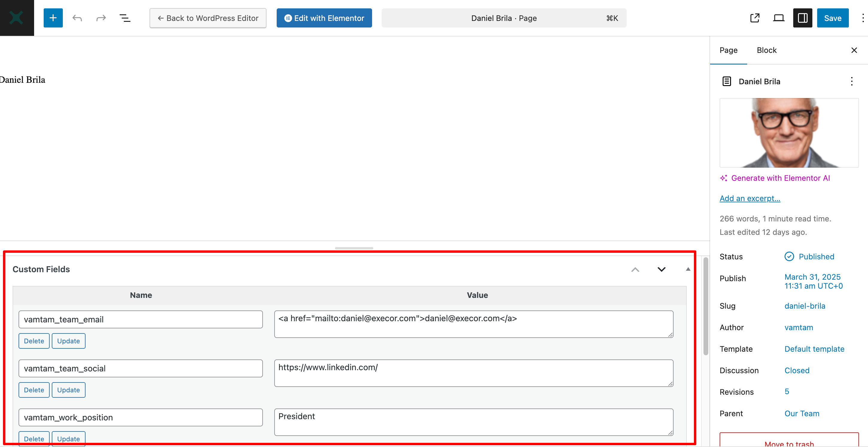This screenshot has width=868, height=447.
Task: Open the document overview list icon
Action: (125, 18)
